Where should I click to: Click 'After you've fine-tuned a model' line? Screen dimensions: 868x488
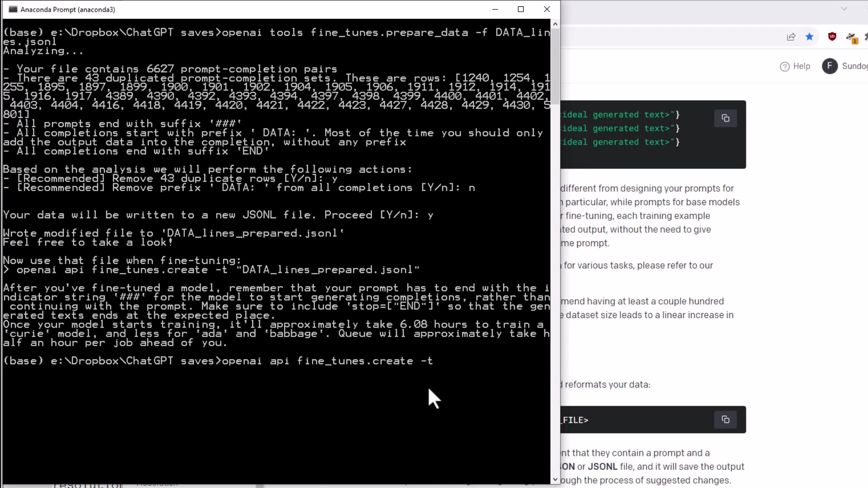coord(277,288)
